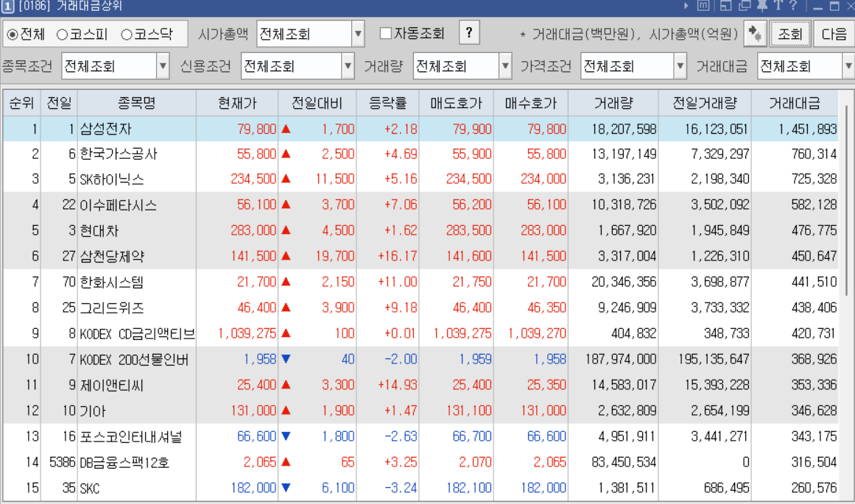Open the 거래대금 filter dropdown

(848, 66)
